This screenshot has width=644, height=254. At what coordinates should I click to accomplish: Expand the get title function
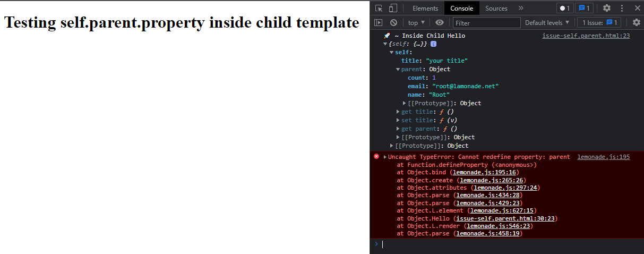[x=398, y=112]
